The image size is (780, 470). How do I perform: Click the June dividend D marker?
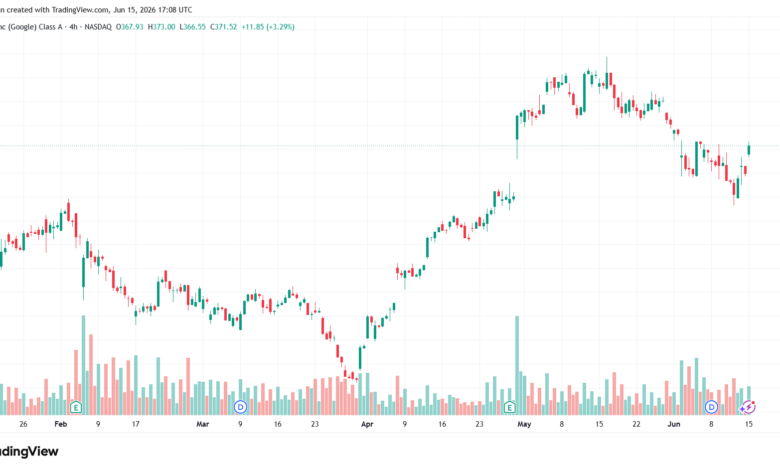(x=711, y=407)
